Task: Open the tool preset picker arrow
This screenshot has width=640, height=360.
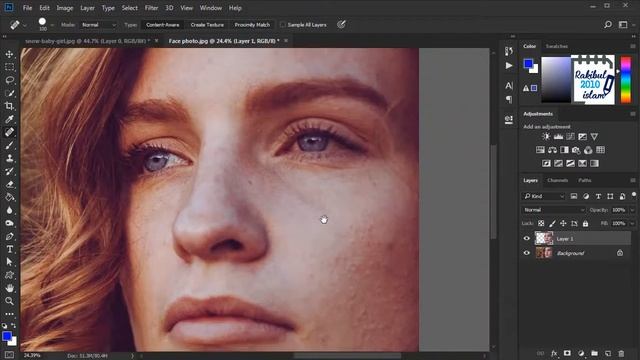Action: click(x=24, y=25)
